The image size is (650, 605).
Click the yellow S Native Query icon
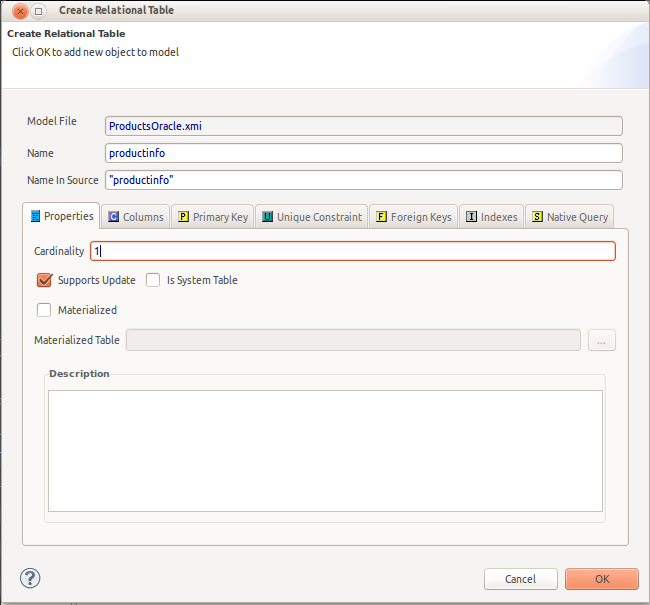point(537,216)
